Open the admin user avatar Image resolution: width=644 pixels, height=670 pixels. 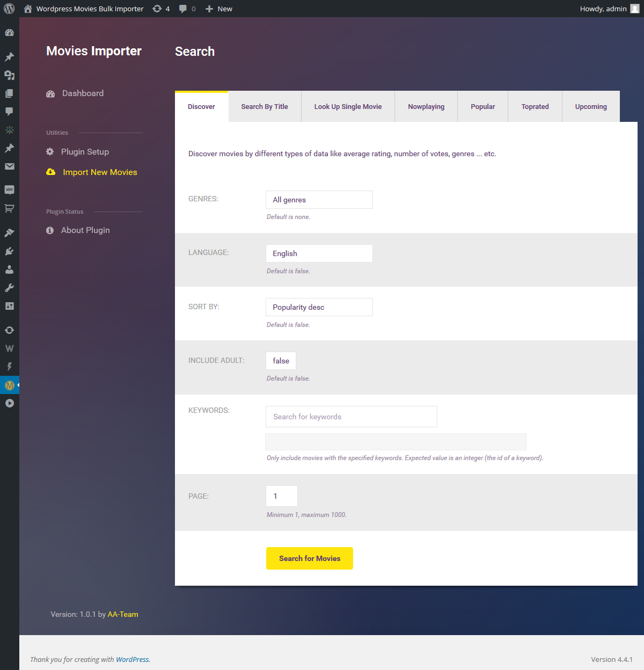635,9
